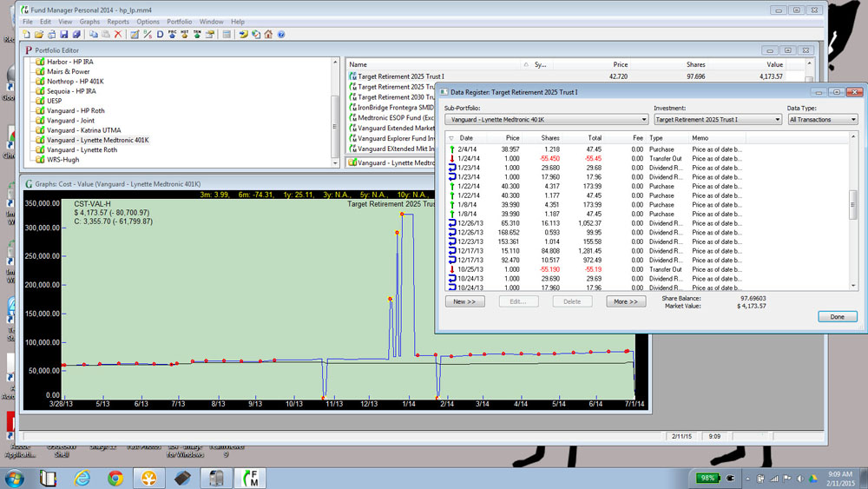Click the globe web toolbar icon
The height and width of the screenshot is (489, 868).
256,35
